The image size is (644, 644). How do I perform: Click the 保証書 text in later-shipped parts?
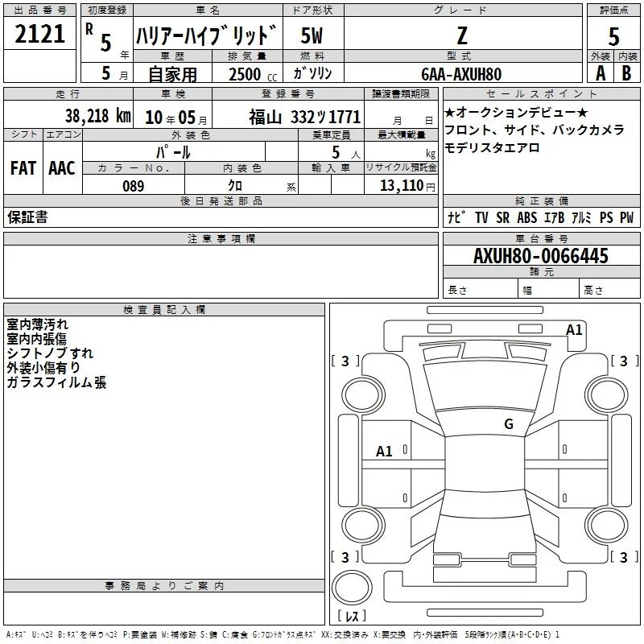(x=27, y=217)
